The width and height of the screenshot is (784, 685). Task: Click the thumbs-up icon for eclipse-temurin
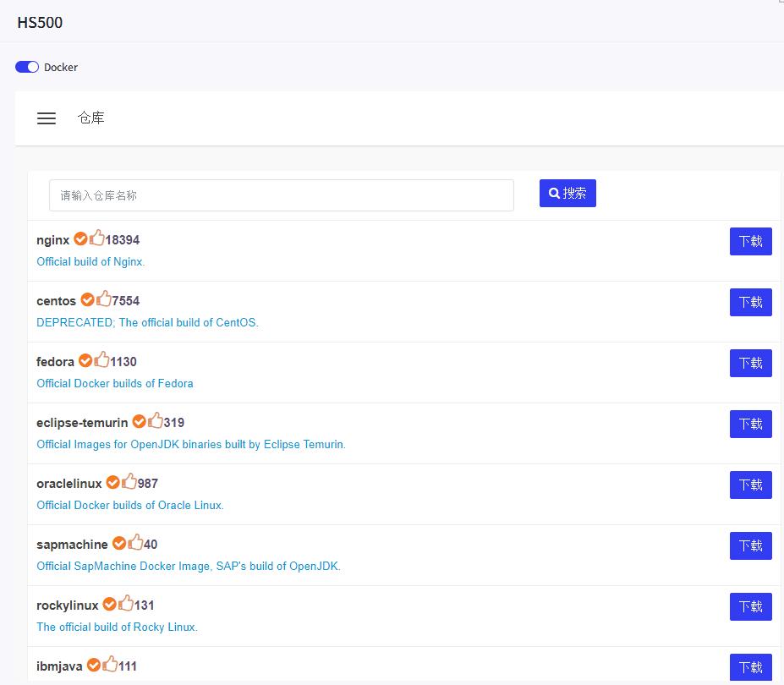pyautogui.click(x=156, y=421)
